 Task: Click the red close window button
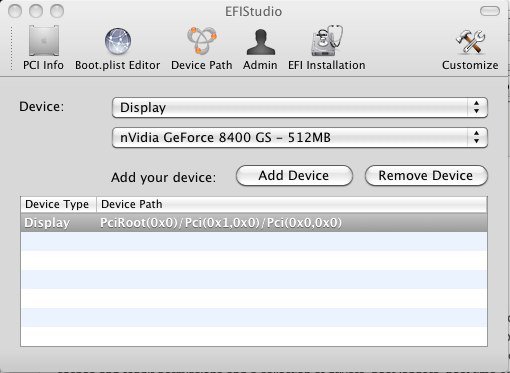point(15,11)
